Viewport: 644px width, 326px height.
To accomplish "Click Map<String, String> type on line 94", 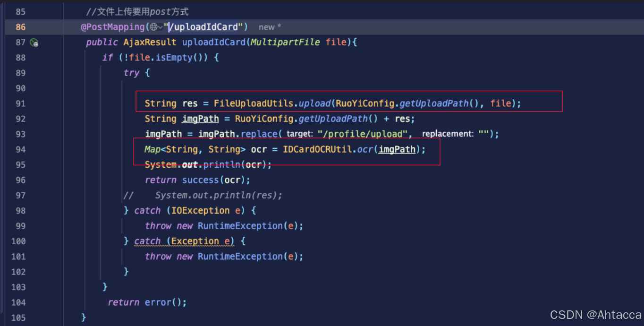I will click(195, 149).
